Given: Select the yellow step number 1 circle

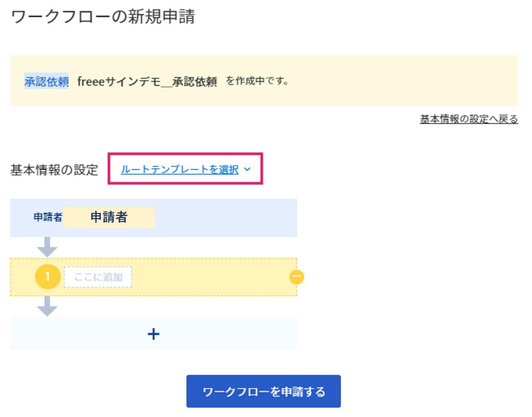Looking at the screenshot, I should coord(48,277).
